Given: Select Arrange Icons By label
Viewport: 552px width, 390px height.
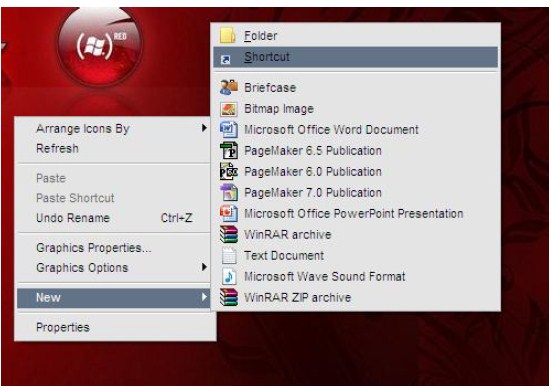Looking at the screenshot, I should (x=83, y=129).
